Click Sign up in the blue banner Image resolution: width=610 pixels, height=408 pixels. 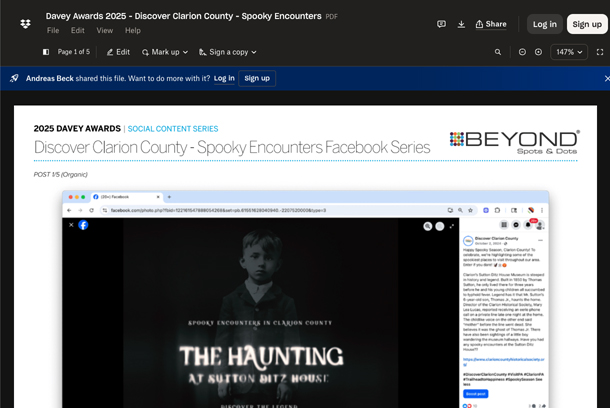[257, 78]
